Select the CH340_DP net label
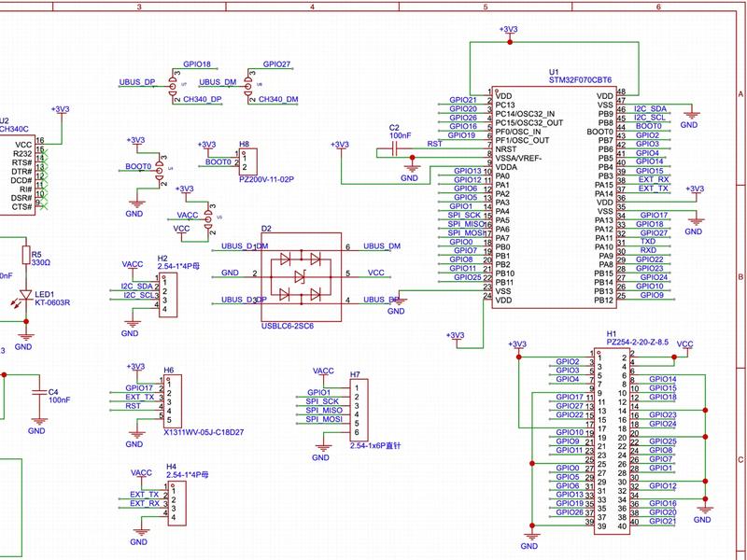747x560 pixels. [x=203, y=99]
